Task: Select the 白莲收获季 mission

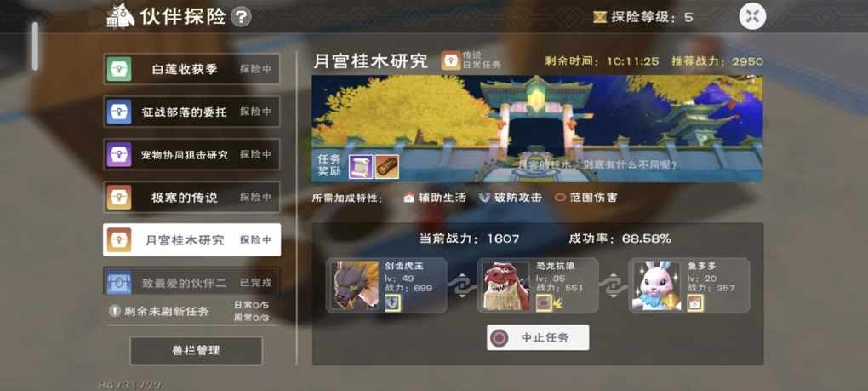Action: [191, 69]
